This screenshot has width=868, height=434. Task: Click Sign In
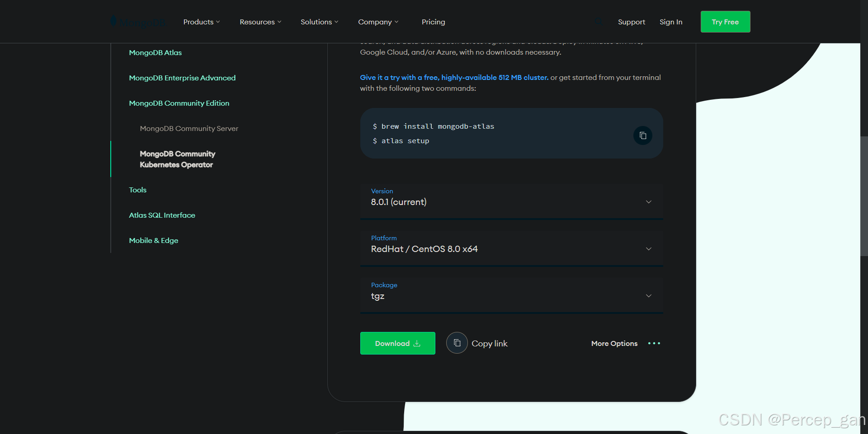point(671,22)
